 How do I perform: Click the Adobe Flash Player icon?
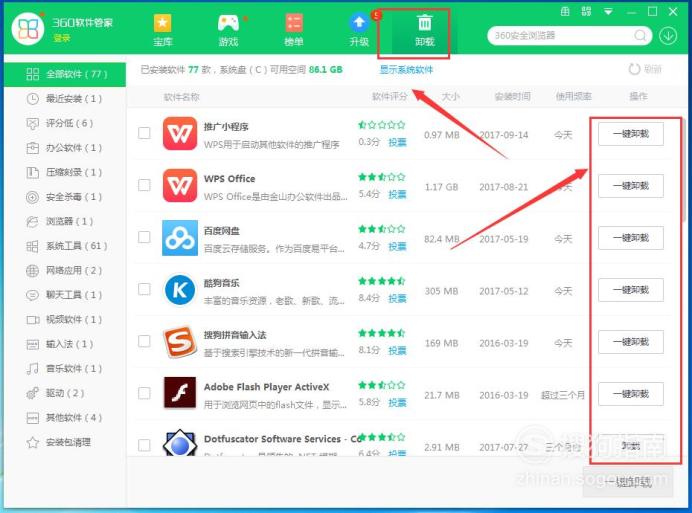coord(180,392)
